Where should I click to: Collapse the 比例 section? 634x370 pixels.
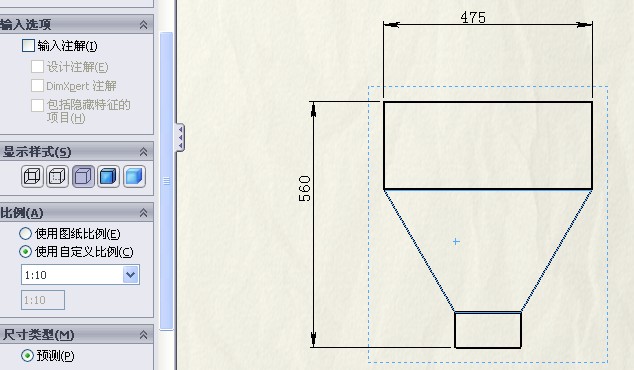point(143,213)
